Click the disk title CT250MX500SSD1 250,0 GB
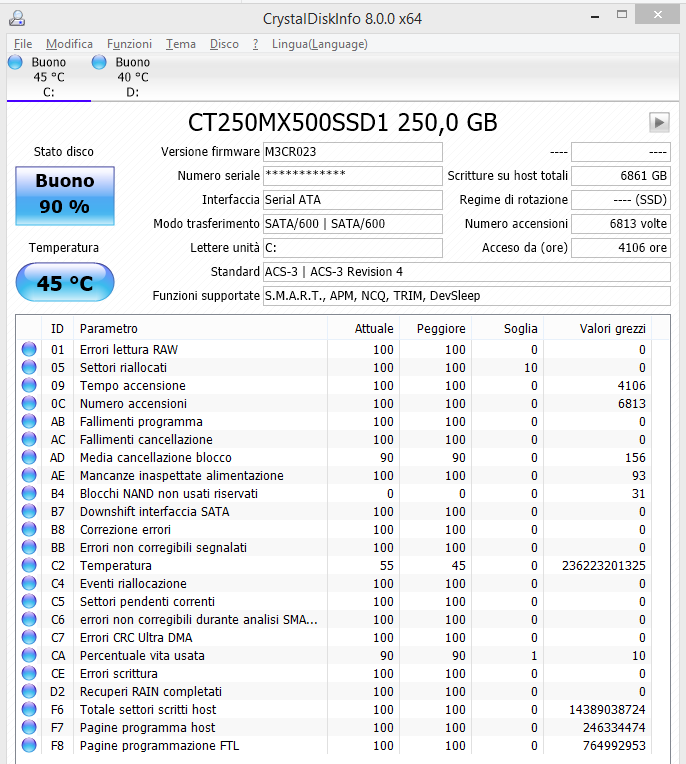The height and width of the screenshot is (764, 686). [x=343, y=123]
